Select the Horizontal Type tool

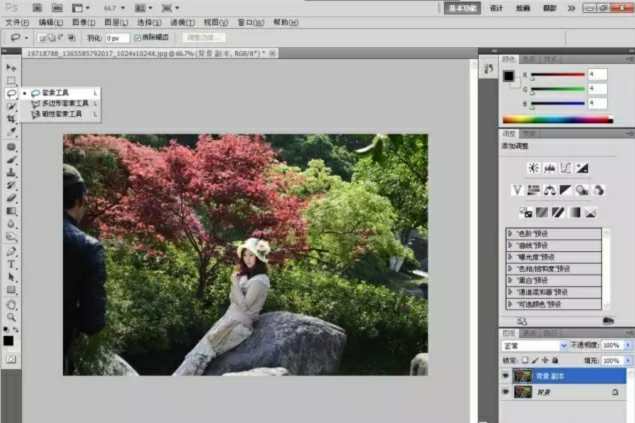point(11,264)
